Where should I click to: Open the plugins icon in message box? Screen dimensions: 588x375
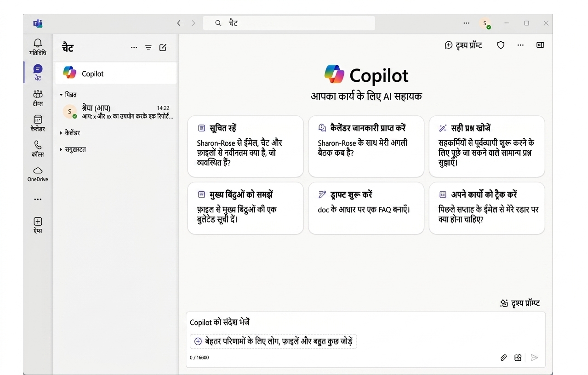point(518,358)
